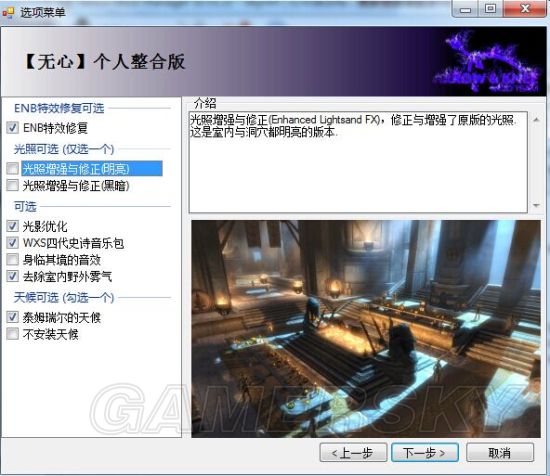Click the 选项菜单 window title
Screen dimensions: 550x476
pos(42,13)
